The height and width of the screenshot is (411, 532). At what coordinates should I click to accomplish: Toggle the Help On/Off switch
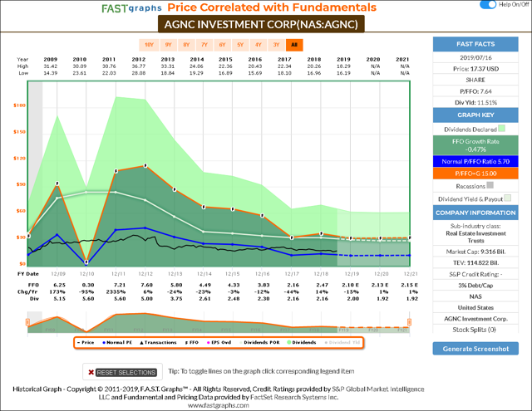click(x=488, y=5)
